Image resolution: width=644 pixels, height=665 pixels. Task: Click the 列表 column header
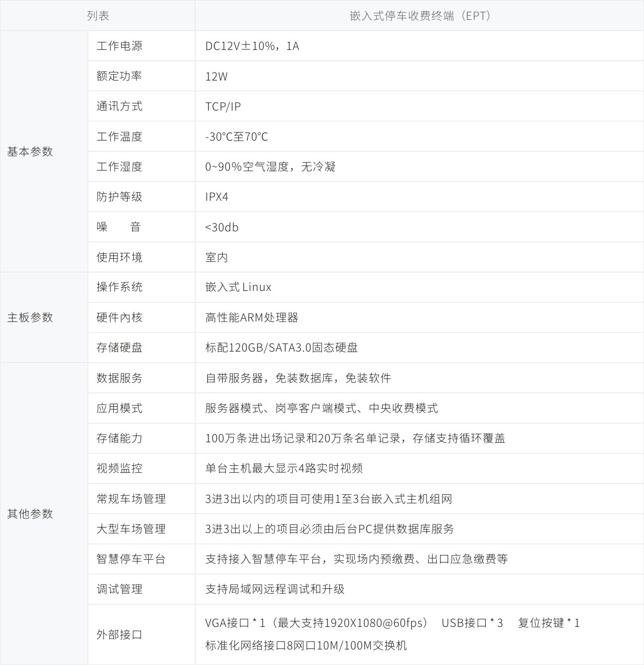pos(98,16)
